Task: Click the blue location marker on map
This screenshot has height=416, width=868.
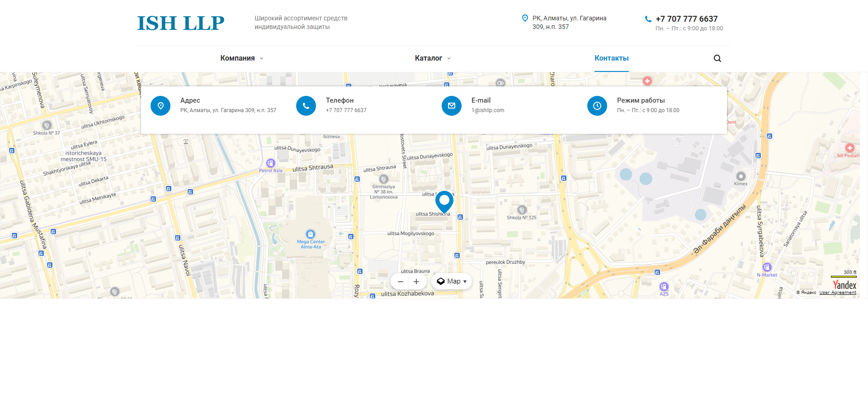Action: tap(444, 202)
